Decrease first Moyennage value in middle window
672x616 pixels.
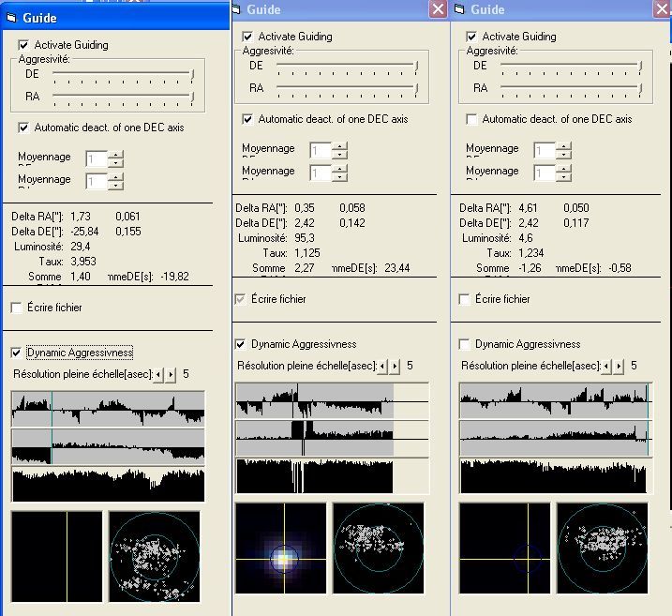(x=340, y=155)
